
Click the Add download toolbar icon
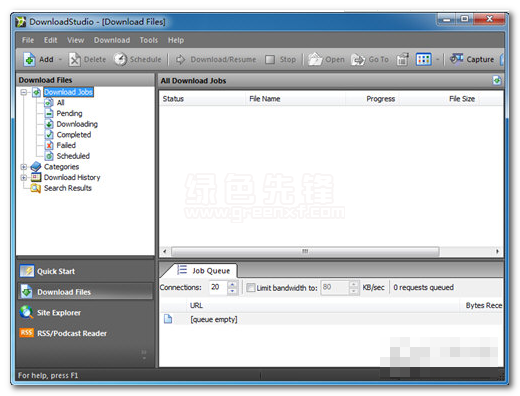coord(29,59)
